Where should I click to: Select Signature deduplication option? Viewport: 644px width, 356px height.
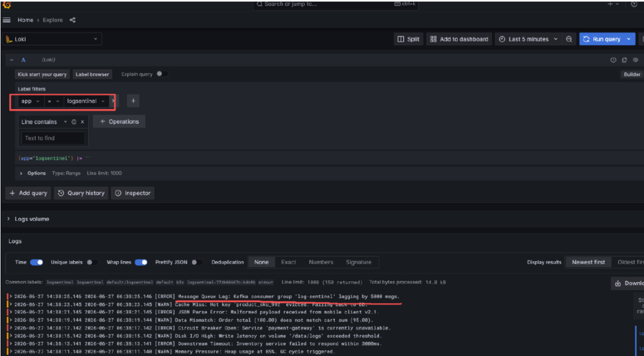point(358,262)
